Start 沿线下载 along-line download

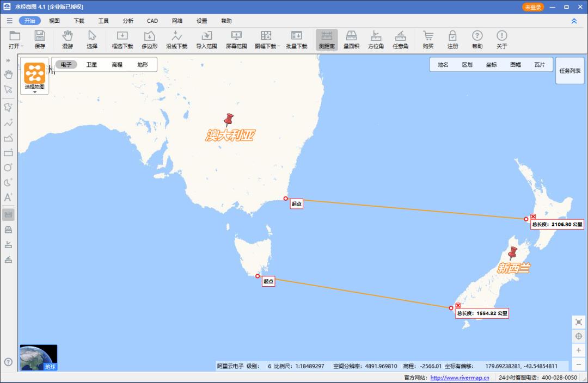coord(177,39)
